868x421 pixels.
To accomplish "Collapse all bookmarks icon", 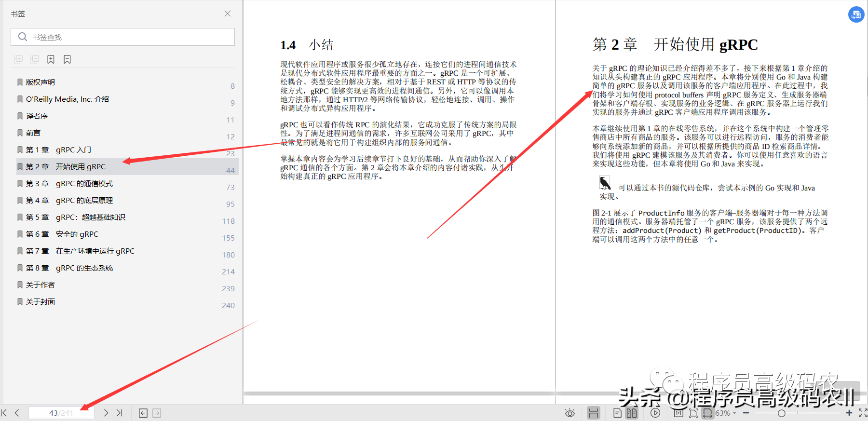I will pos(35,59).
